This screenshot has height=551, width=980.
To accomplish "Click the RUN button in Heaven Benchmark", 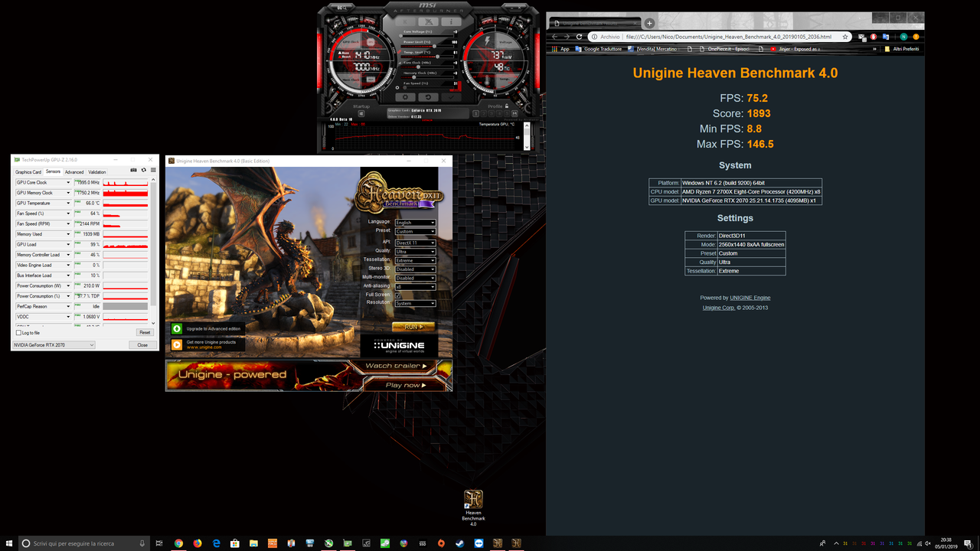I will coord(413,327).
